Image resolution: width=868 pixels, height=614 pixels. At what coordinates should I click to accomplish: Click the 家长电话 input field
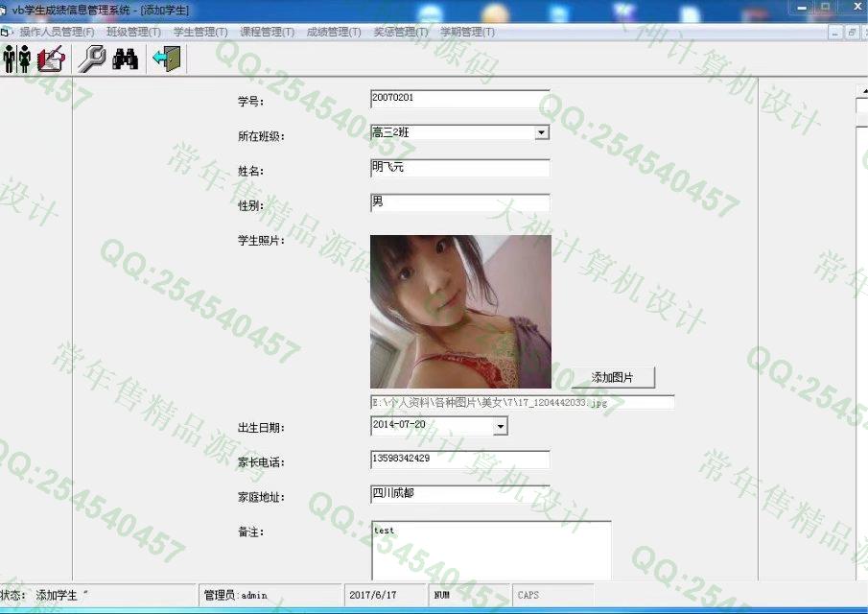[x=460, y=460]
